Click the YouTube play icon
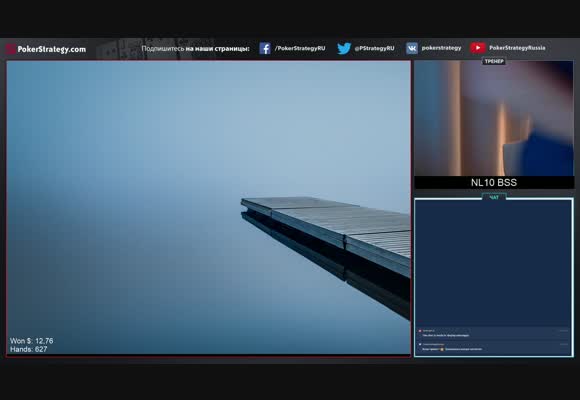This screenshot has width=580, height=400. coord(478,48)
